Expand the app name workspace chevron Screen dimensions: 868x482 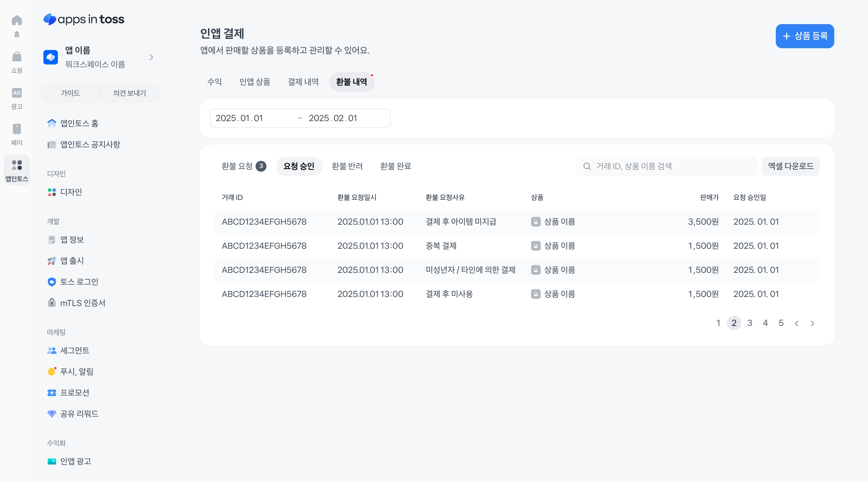pos(151,57)
